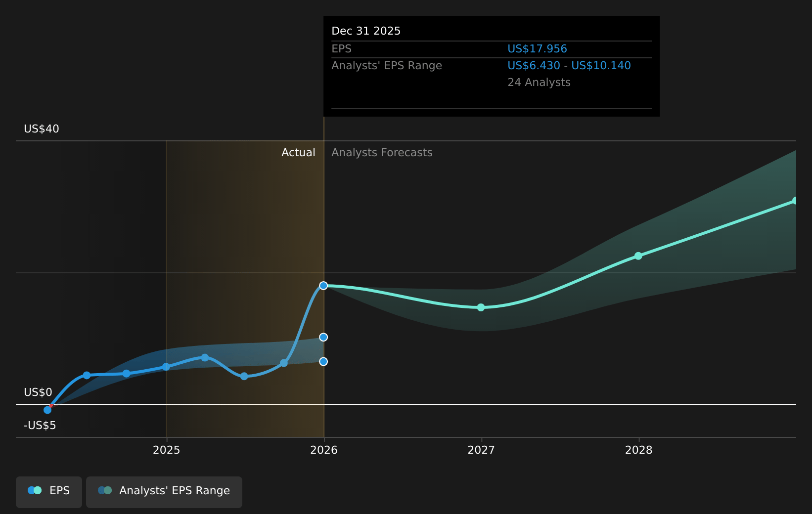This screenshot has height=514, width=812.
Task: Select the negative EPS data point below US$0
Action: 47,410
